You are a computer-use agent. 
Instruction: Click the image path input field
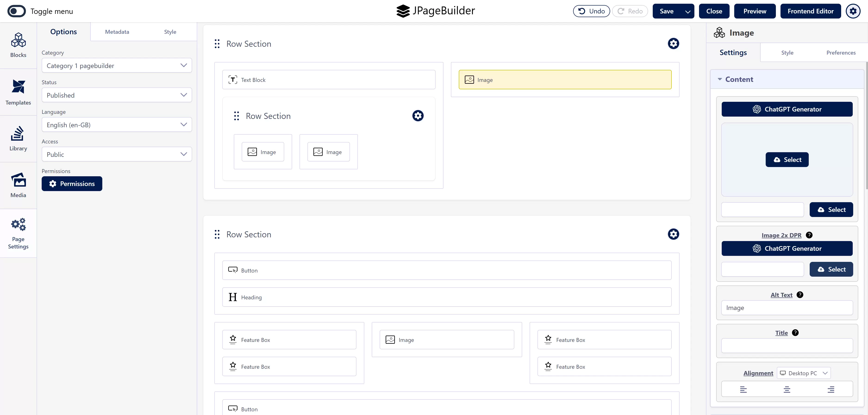(x=762, y=210)
